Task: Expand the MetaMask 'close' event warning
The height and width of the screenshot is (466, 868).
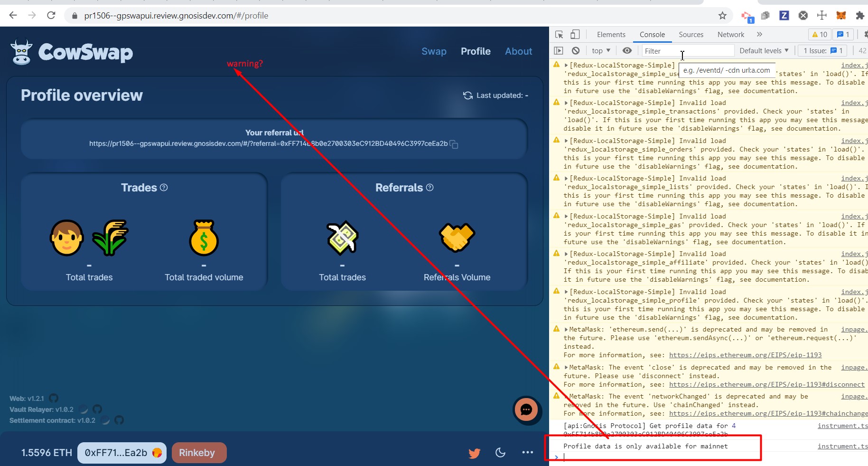Action: (x=566, y=368)
